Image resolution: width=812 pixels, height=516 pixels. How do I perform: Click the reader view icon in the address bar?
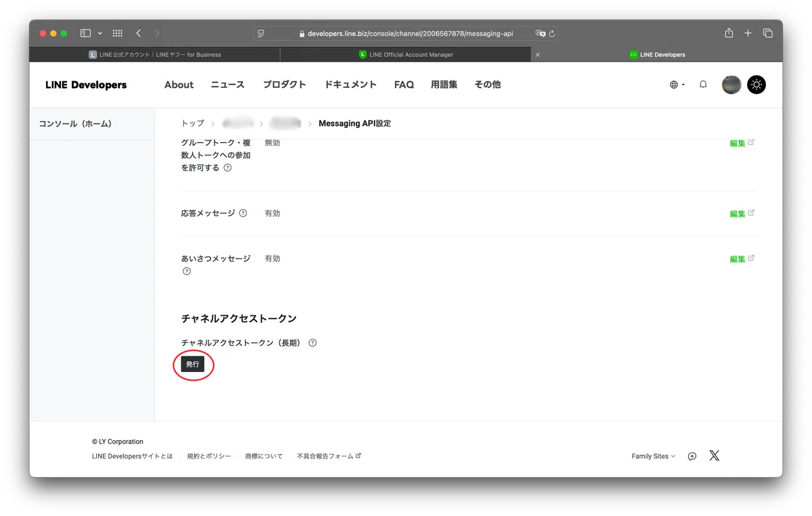[x=261, y=33]
